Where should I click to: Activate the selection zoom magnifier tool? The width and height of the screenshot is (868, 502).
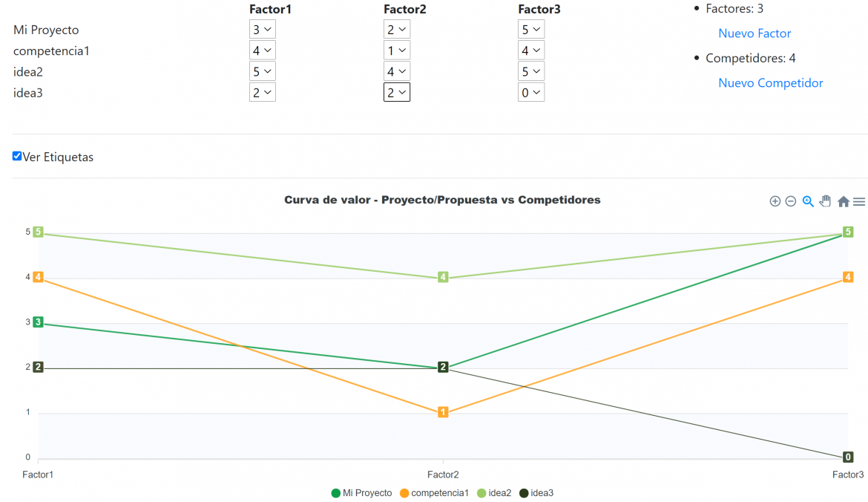[808, 201]
